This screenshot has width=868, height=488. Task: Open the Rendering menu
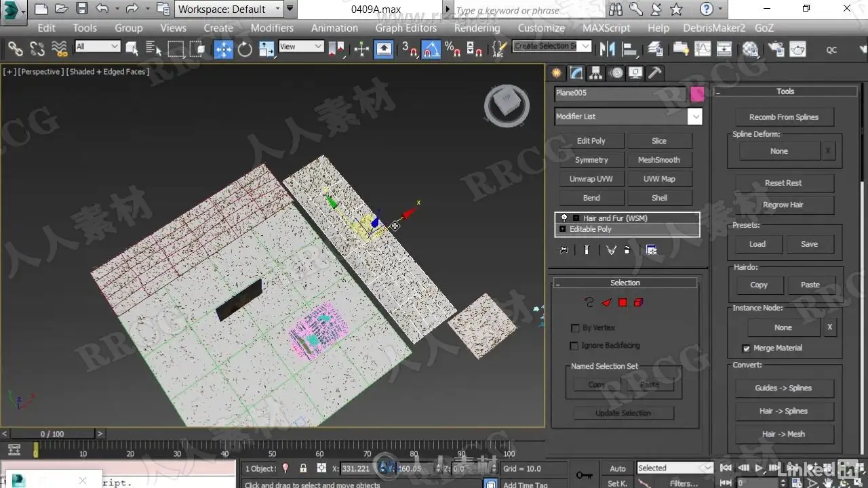(477, 28)
